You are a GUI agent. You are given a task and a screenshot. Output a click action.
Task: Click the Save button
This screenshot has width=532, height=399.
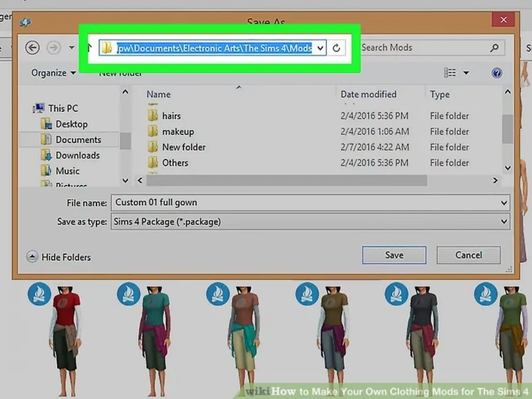(394, 255)
